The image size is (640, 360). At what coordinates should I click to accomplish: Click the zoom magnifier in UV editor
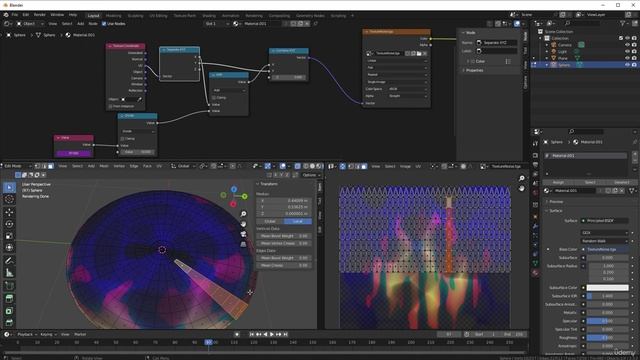pos(521,178)
